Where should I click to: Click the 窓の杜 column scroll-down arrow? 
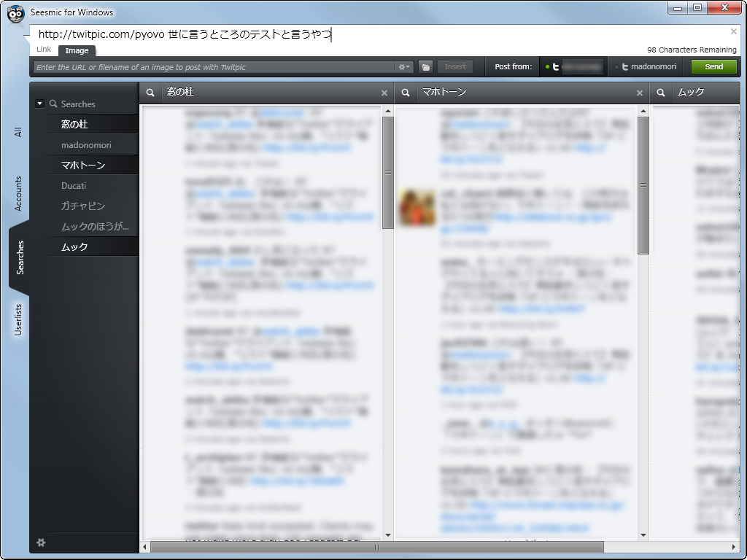click(x=388, y=534)
